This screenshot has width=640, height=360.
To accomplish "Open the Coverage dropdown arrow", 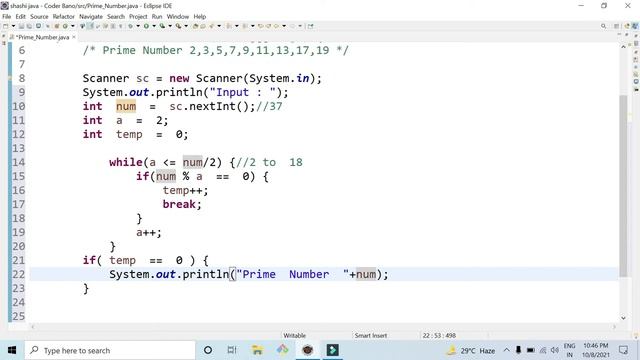I will click(x=170, y=26).
